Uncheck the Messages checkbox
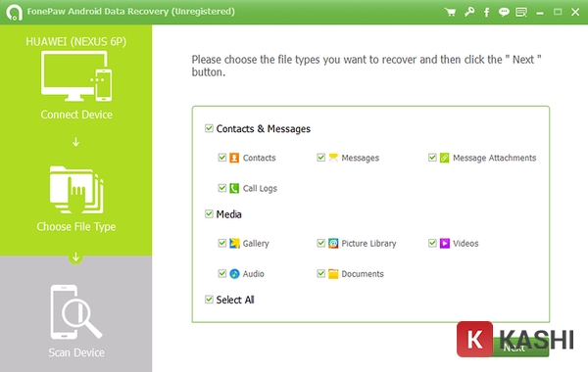The image size is (588, 372). (321, 158)
